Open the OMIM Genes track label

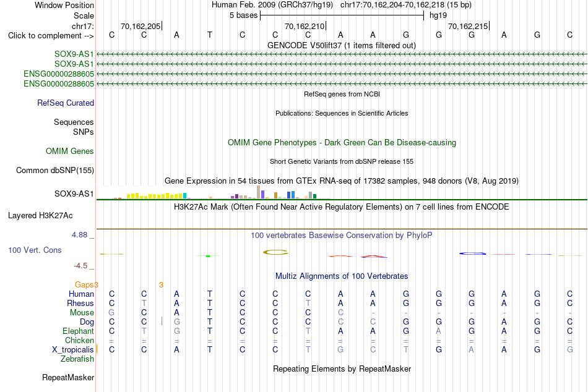[x=70, y=151]
